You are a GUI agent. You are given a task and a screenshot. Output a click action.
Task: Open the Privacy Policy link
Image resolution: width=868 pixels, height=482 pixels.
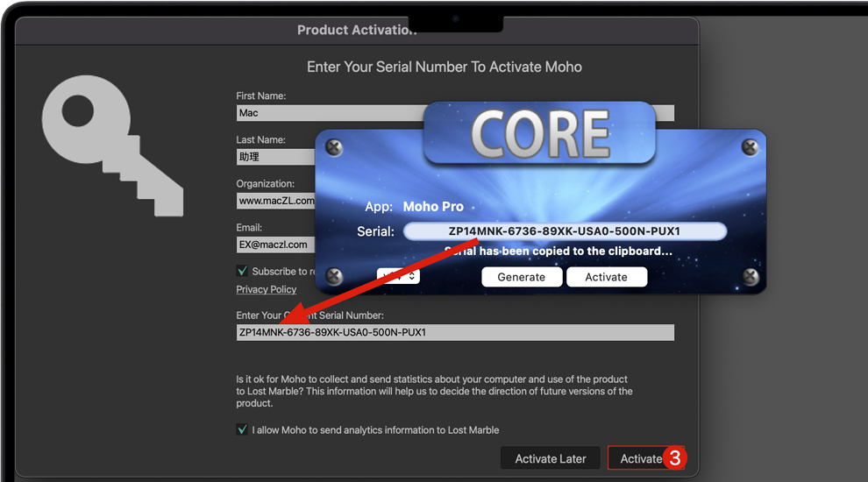pyautogui.click(x=267, y=289)
